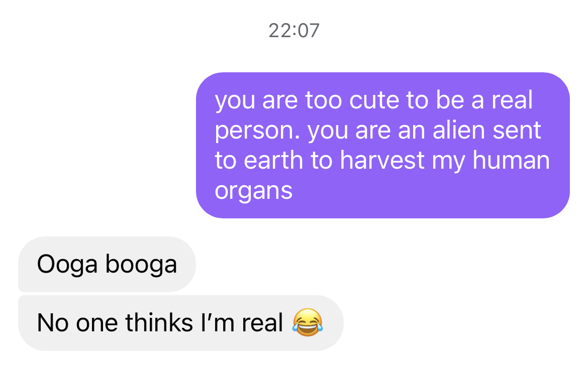Image resolution: width=588 pixels, height=373 pixels.
Task: Tap the purple sent message bubble
Action: [383, 145]
